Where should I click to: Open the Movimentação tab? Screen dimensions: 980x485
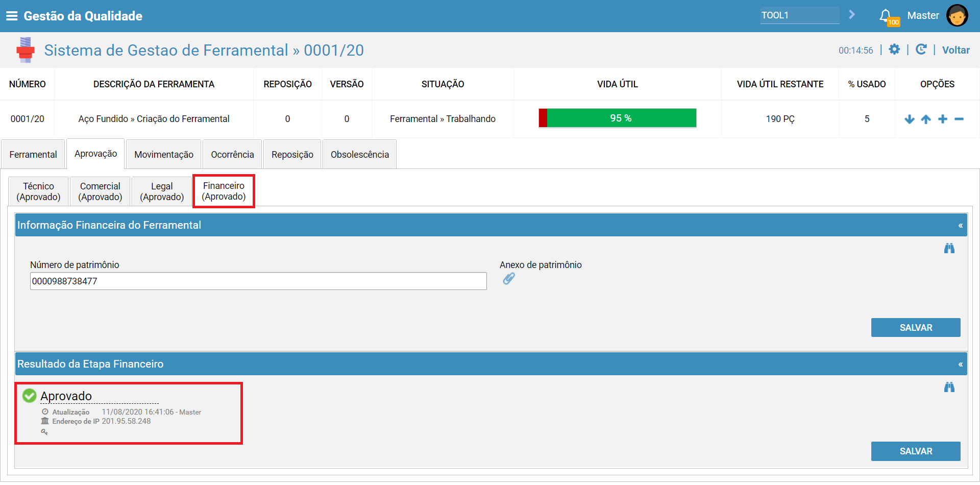(x=164, y=154)
